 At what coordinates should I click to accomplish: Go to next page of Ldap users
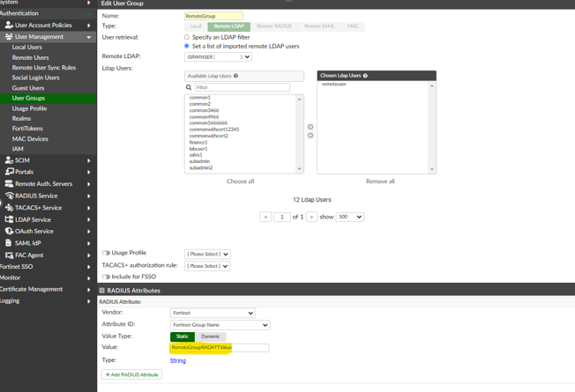pos(311,217)
